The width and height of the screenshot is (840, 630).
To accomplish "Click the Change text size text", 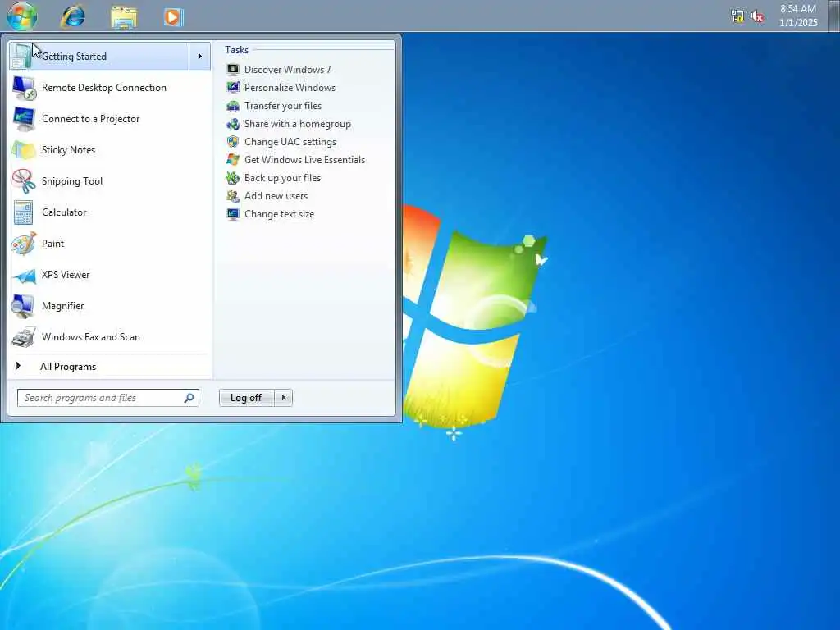I will [x=279, y=214].
